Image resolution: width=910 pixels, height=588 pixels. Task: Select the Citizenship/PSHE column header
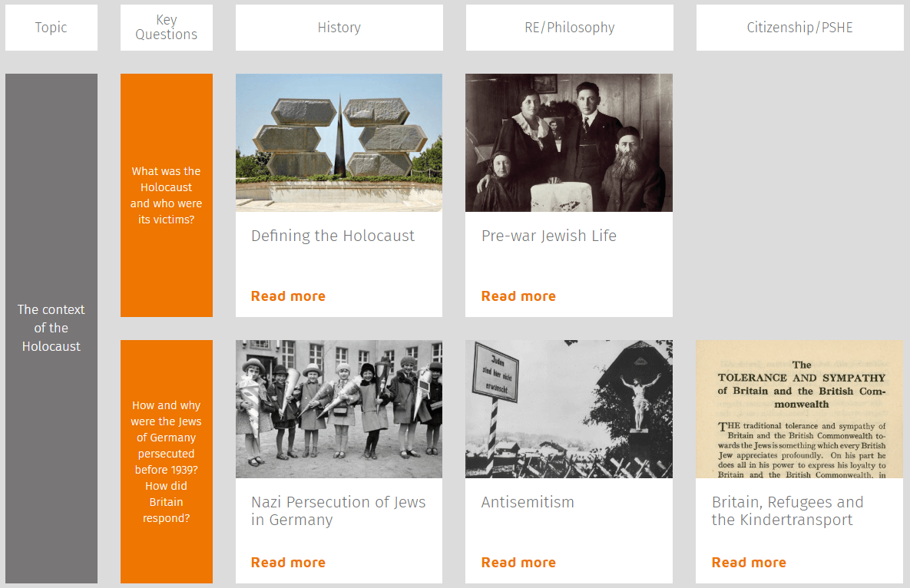point(799,27)
